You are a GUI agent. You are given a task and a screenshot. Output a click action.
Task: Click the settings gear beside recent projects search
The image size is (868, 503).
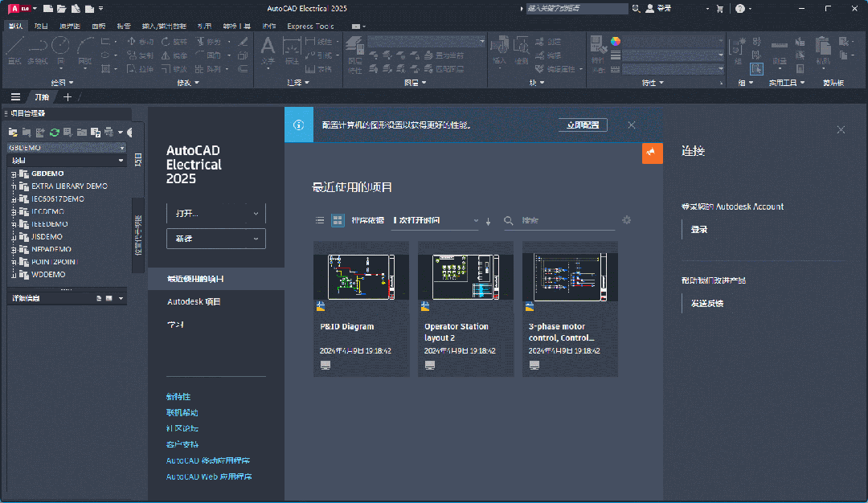(627, 219)
